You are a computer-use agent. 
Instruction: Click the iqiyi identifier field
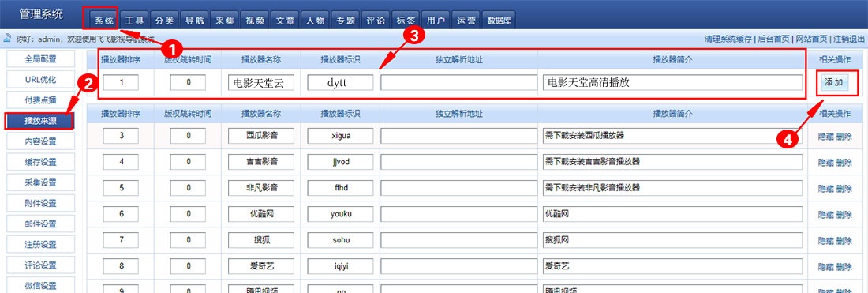click(x=340, y=266)
